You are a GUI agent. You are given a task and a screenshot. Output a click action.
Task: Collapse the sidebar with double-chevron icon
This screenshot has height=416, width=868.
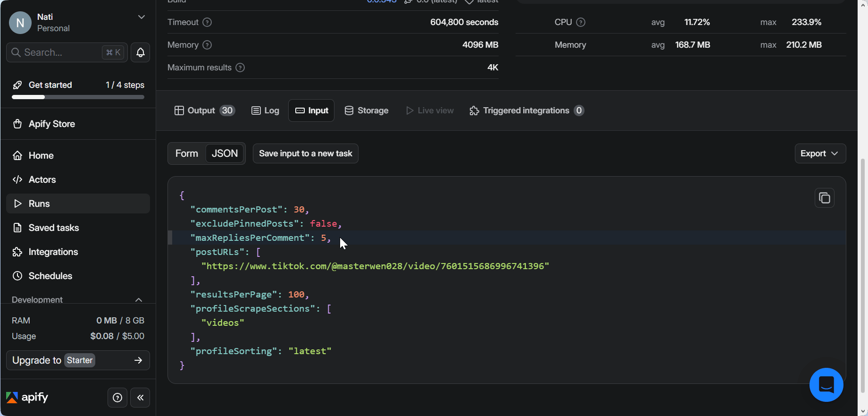[140, 398]
